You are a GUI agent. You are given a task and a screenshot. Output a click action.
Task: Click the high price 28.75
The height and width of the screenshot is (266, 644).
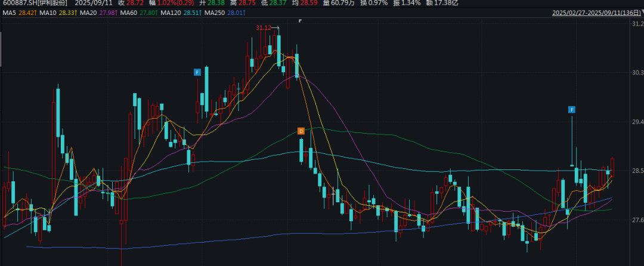(x=246, y=2)
